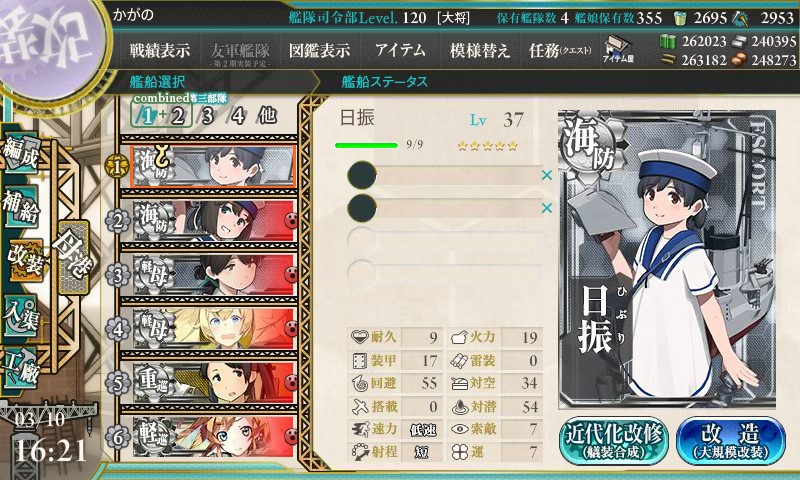Switch to fleet 3 tab
Screen dimensions: 800x480
click(207, 116)
